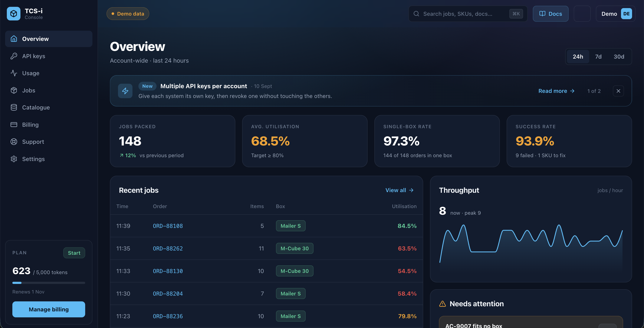The image size is (644, 328).
Task: Open the Demo account menu
Action: (x=615, y=14)
